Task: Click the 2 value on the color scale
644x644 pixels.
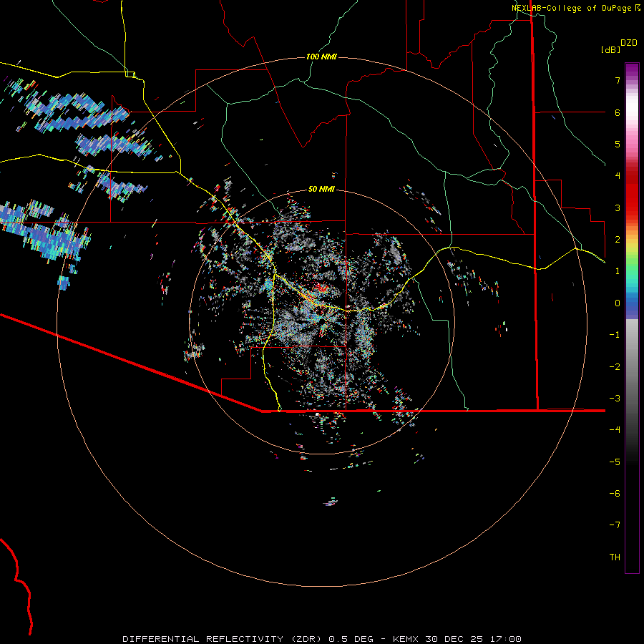Action: point(618,240)
